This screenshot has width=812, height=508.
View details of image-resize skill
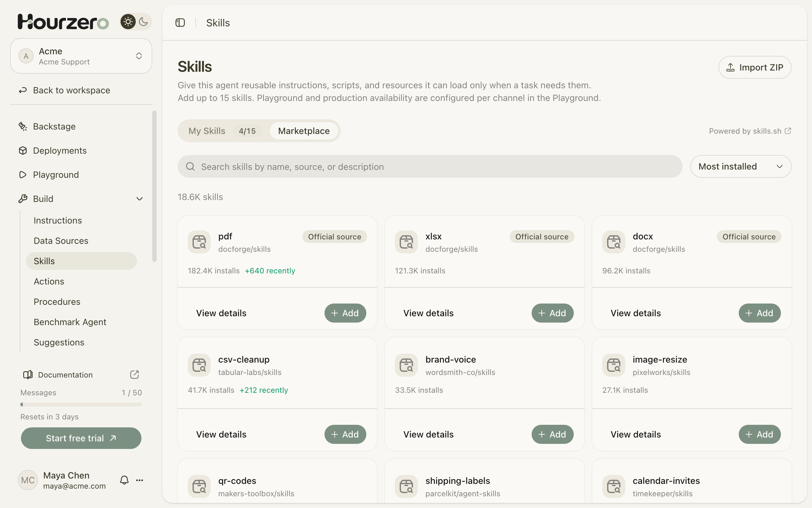(x=636, y=434)
